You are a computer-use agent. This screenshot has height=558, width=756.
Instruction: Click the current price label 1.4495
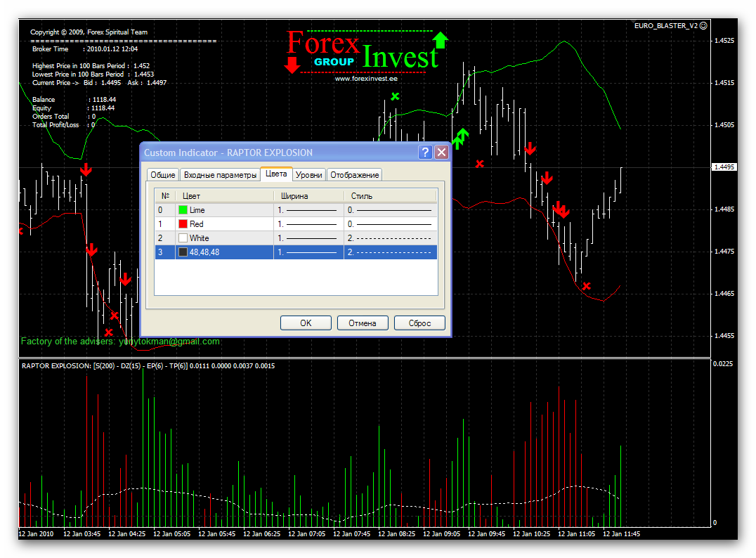[724, 167]
